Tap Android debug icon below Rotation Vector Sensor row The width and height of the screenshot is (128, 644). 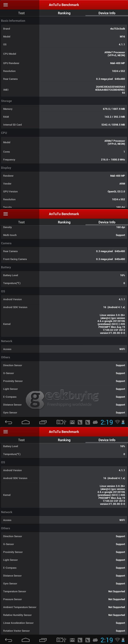click(95, 640)
